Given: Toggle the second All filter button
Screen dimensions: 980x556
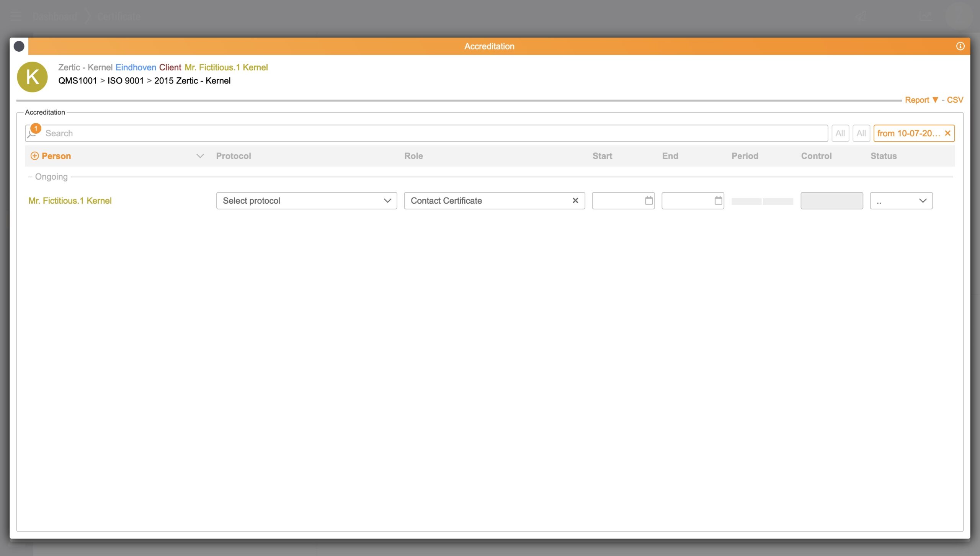Looking at the screenshot, I should click(x=861, y=133).
